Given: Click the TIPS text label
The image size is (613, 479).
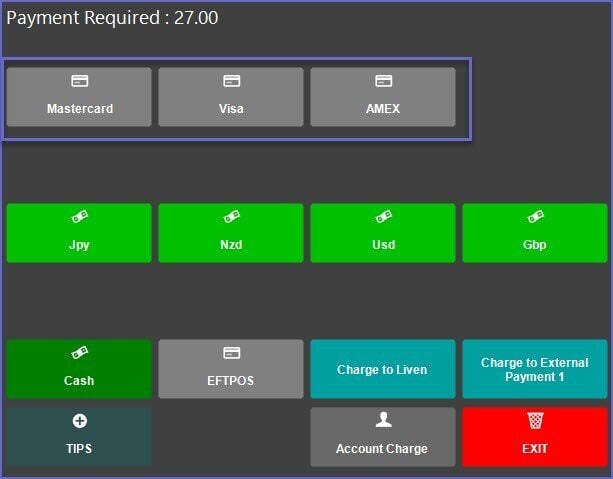Looking at the screenshot, I should (79, 449).
